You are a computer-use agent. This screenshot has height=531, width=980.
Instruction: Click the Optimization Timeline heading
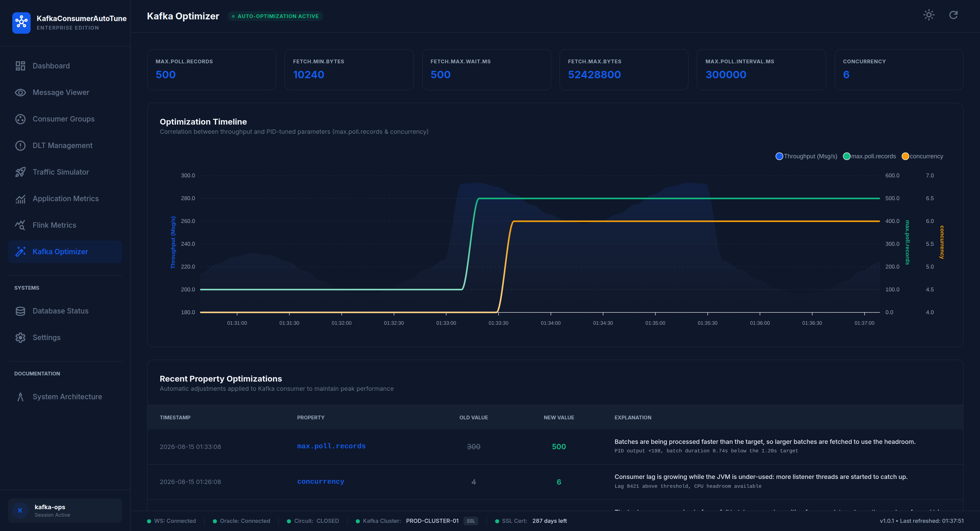pos(203,122)
